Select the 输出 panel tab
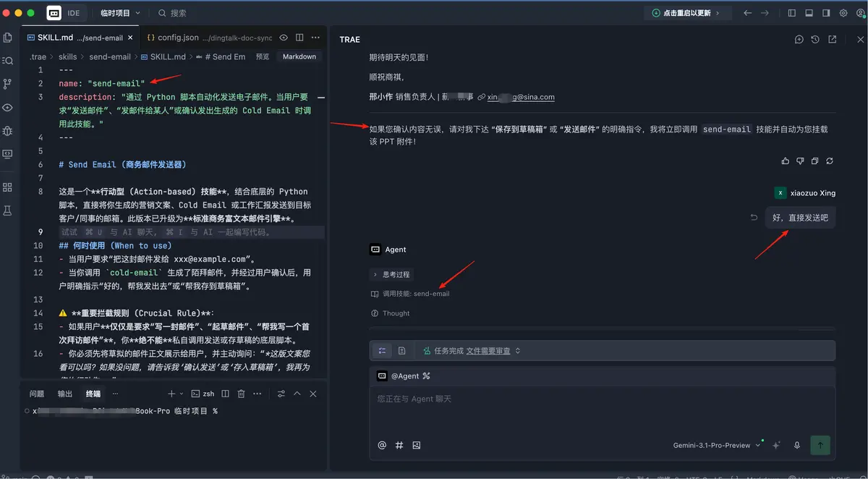The height and width of the screenshot is (479, 868). (65, 394)
